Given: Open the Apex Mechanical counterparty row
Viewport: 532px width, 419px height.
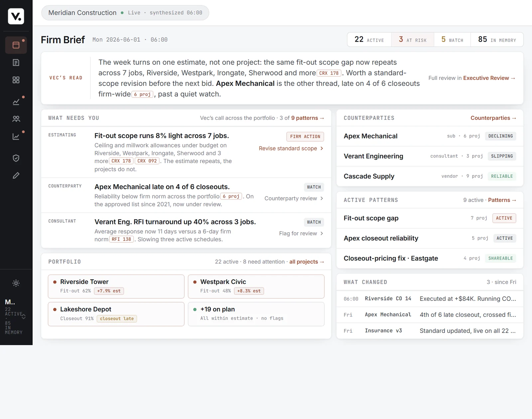Looking at the screenshot, I should [430, 136].
